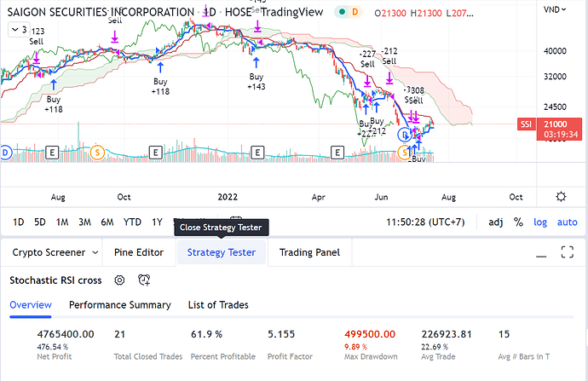Maximize the bottom panel to fullscreen
The height and width of the screenshot is (381, 588).
[567, 251]
